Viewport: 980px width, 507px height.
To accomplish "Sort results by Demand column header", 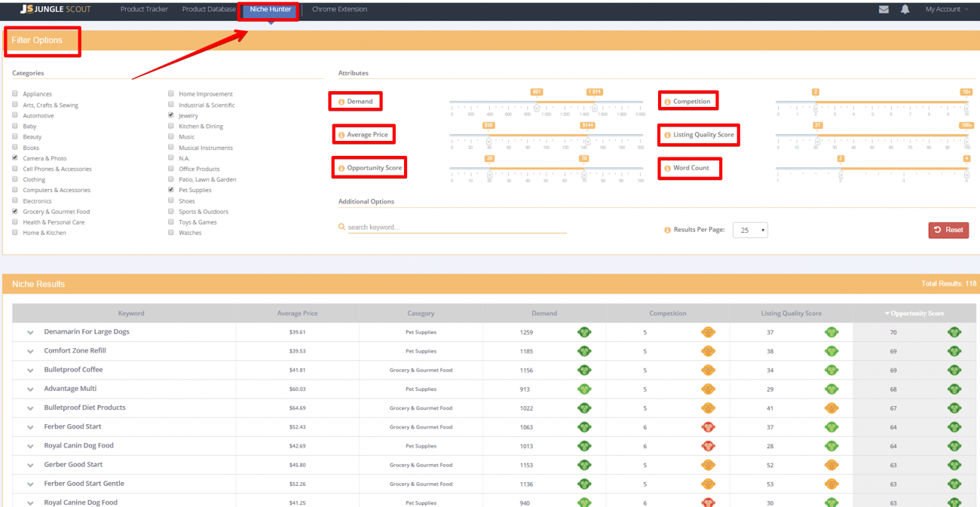I will click(x=544, y=313).
